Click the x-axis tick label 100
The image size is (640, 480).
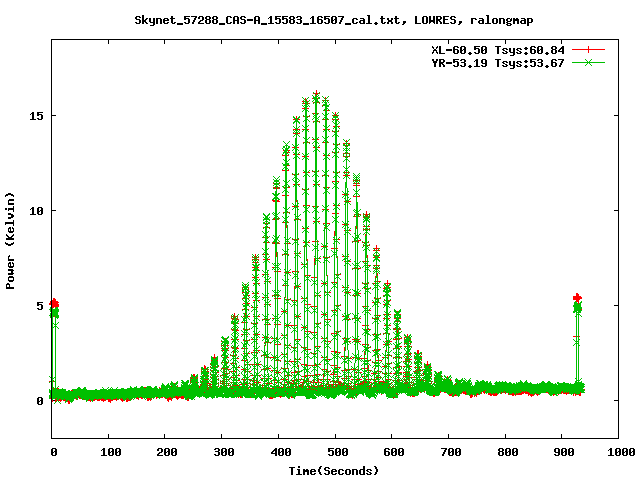(x=111, y=452)
